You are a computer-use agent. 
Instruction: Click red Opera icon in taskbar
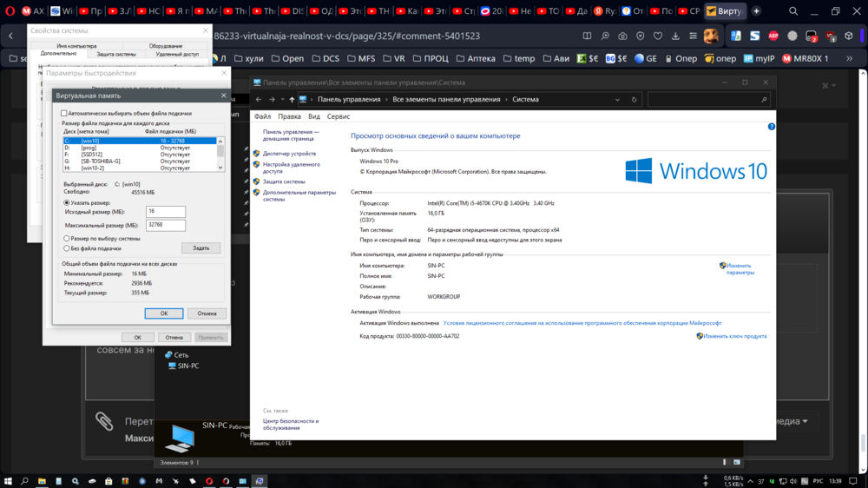(x=209, y=481)
